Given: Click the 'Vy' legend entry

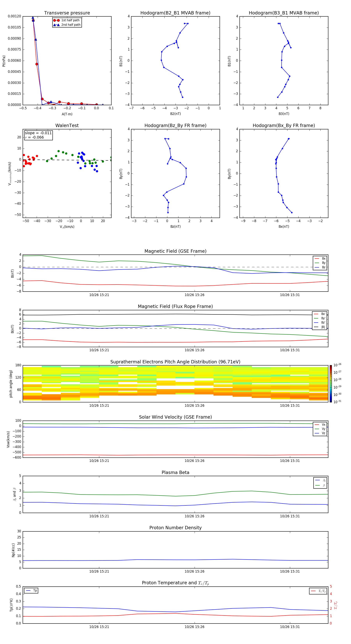Looking at the screenshot, I should pyautogui.click(x=320, y=429).
